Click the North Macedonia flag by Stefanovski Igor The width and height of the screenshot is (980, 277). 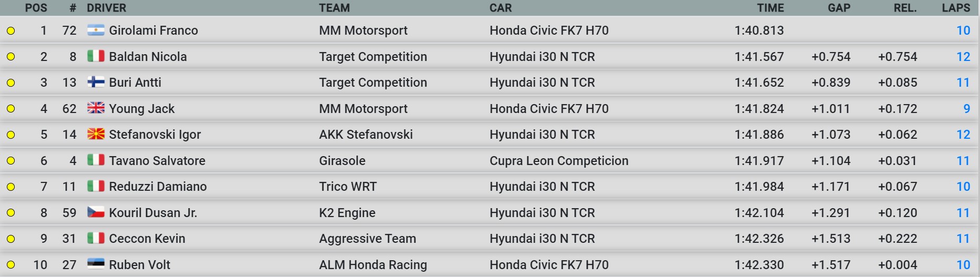96,134
